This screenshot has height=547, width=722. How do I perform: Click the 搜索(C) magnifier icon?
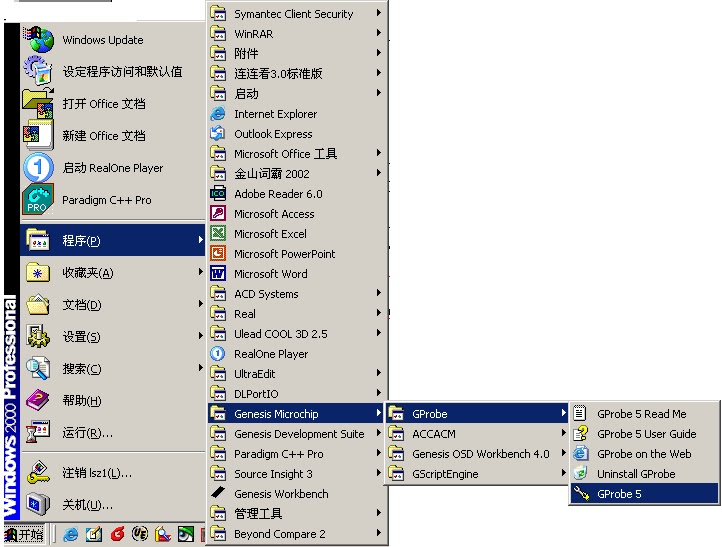38,368
